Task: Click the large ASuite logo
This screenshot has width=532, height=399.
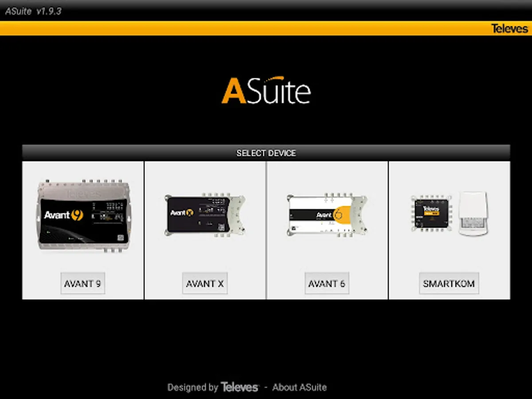Action: click(266, 91)
